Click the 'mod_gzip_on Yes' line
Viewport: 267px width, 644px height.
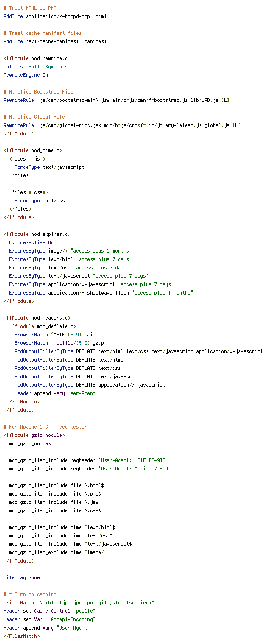pyautogui.click(x=30, y=443)
